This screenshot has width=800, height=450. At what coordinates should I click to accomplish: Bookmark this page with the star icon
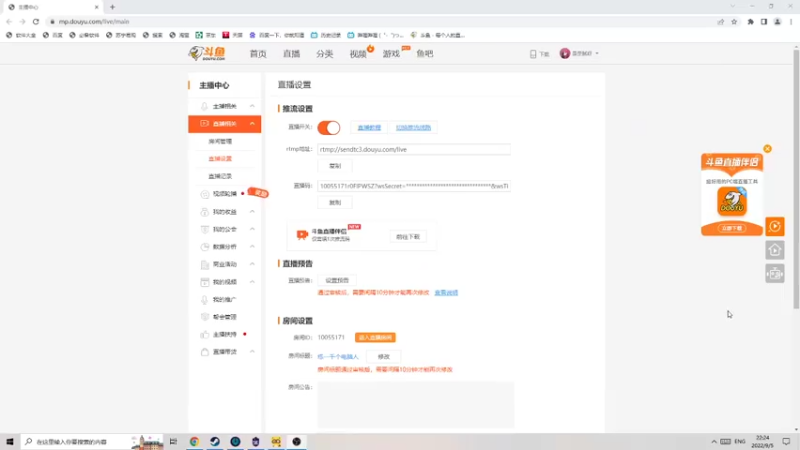tap(734, 21)
